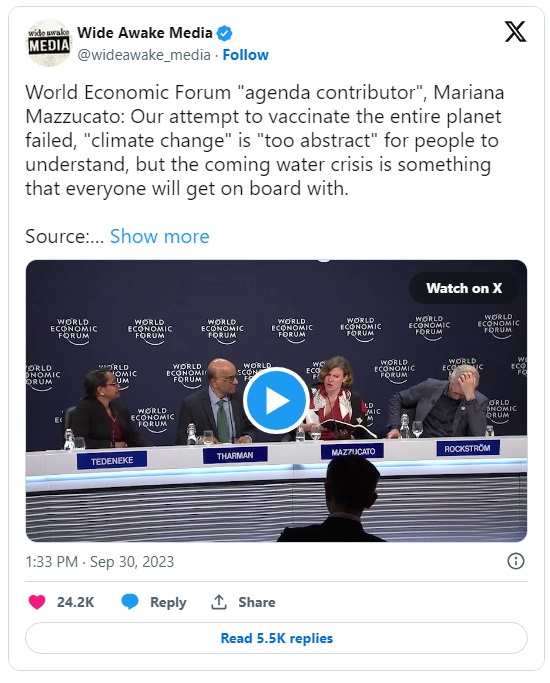Image resolution: width=550 pixels, height=683 pixels.
Task: Click the Watch on X button
Action: tap(464, 288)
